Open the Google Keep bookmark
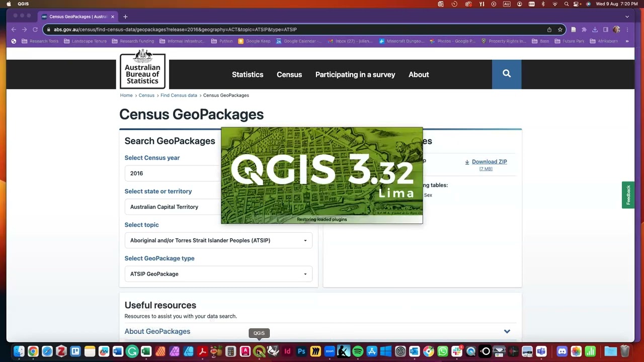The width and height of the screenshot is (644, 362). [x=254, y=41]
